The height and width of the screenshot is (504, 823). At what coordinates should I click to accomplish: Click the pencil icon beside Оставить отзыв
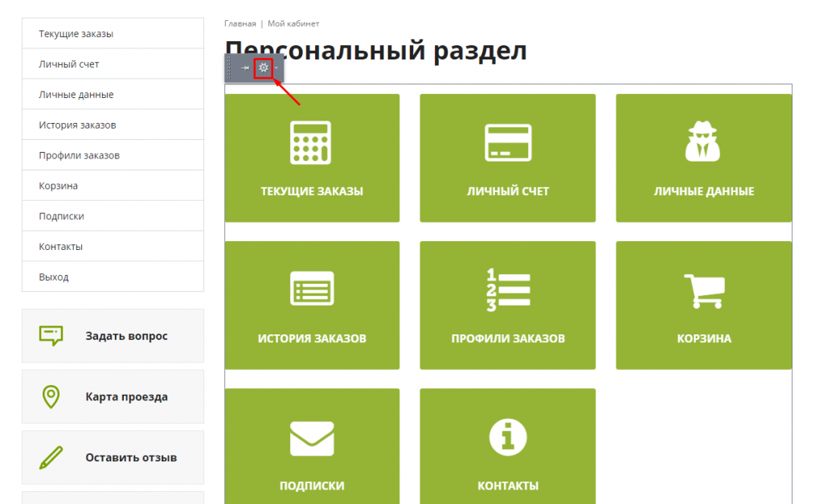coord(51,457)
